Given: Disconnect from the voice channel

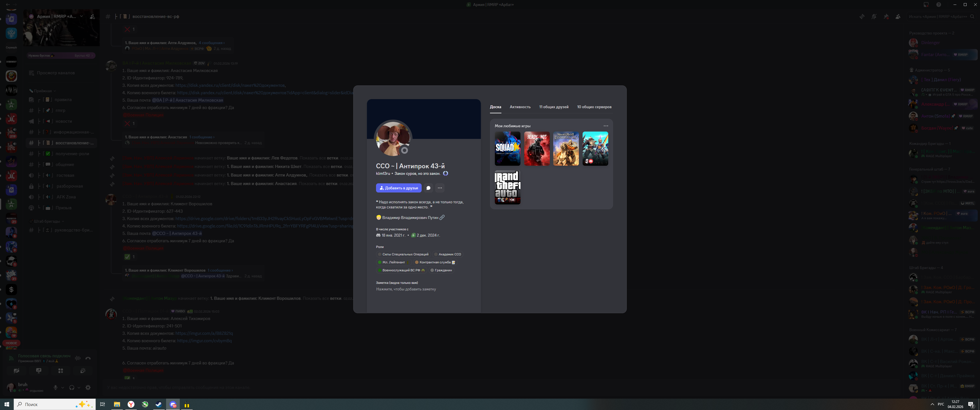Looking at the screenshot, I should 88,358.
